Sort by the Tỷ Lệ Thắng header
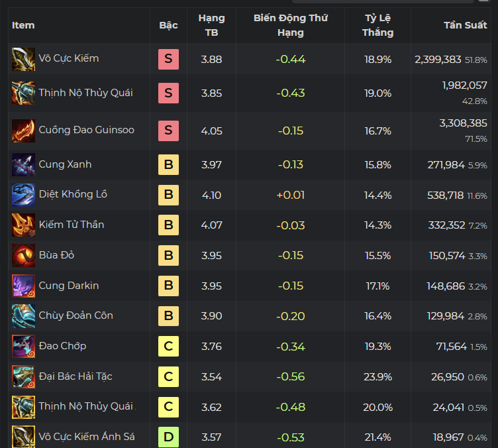This screenshot has width=498, height=448. coord(377,25)
